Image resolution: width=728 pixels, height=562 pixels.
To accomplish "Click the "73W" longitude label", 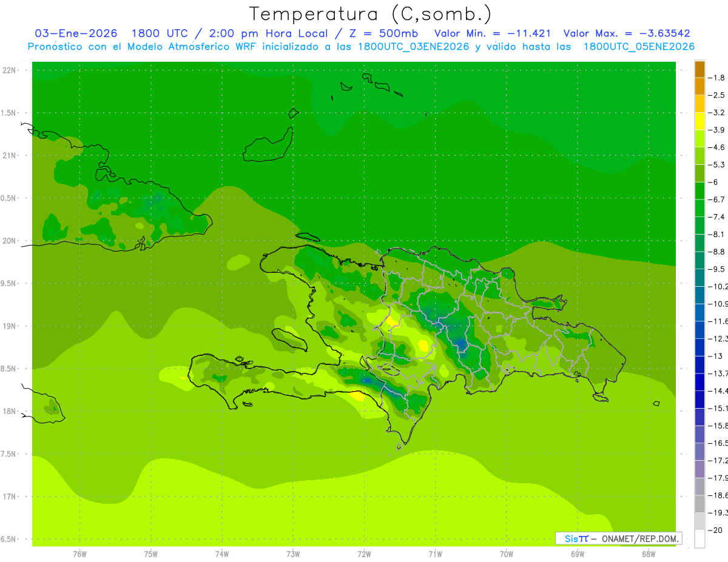I will 293,554.
